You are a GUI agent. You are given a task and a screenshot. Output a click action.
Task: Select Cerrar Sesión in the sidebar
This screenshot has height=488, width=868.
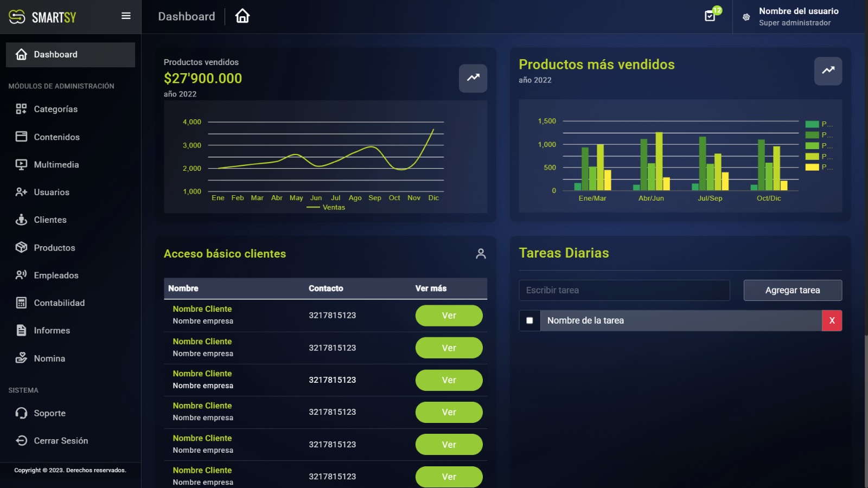[61, 441]
